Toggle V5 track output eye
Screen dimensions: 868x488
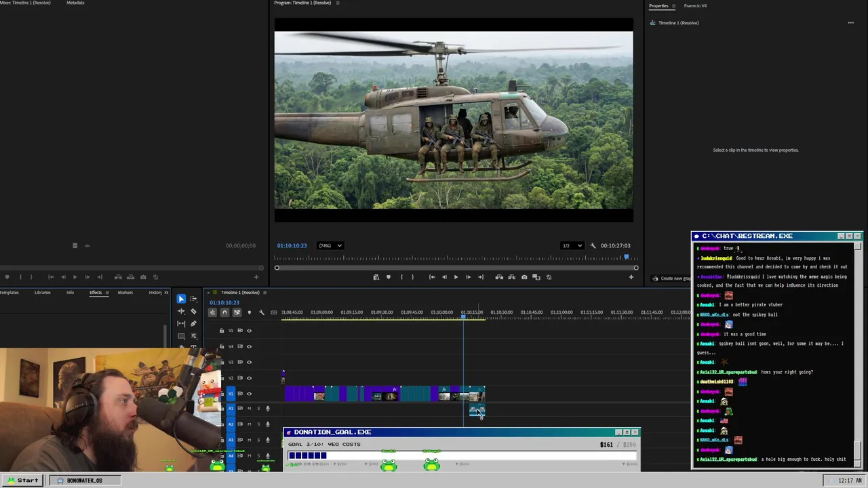pos(249,331)
